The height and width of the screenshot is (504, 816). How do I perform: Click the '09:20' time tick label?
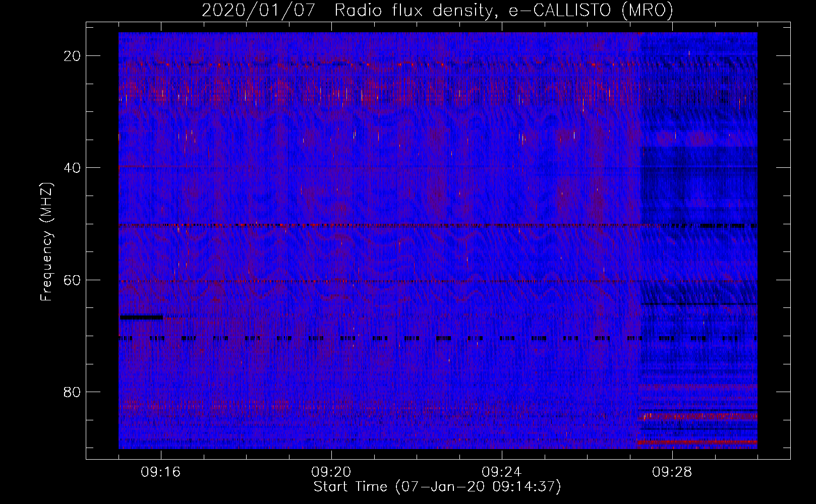pos(331,472)
